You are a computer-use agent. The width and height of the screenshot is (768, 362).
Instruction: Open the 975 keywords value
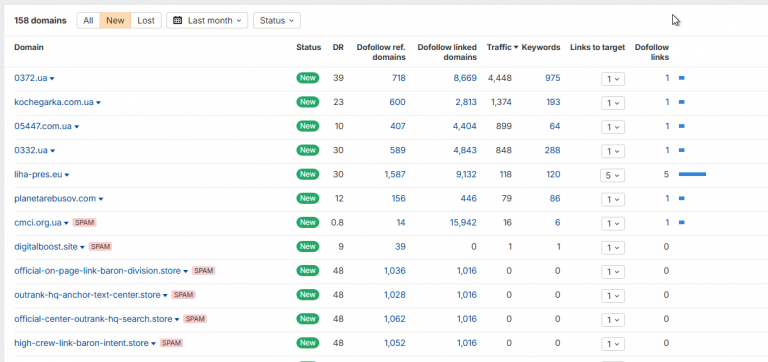point(552,78)
